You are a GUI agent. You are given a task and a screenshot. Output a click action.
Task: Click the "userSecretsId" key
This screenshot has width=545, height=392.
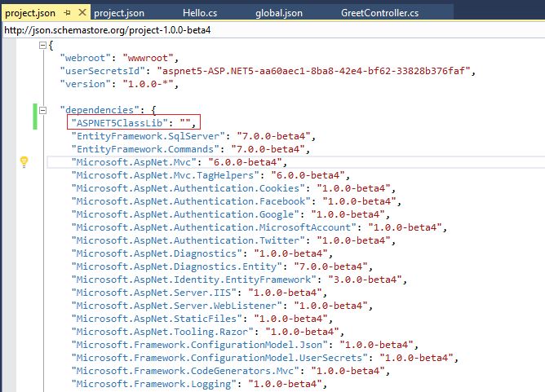pos(102,71)
